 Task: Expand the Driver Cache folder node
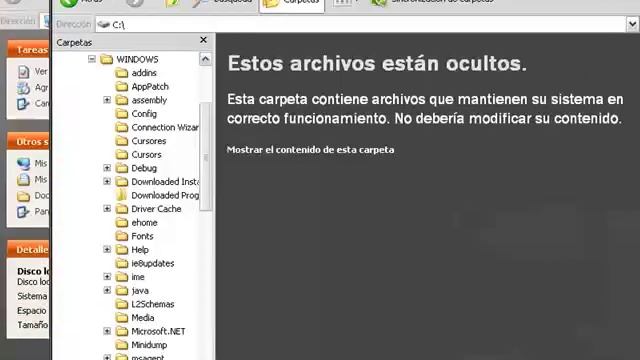107,209
